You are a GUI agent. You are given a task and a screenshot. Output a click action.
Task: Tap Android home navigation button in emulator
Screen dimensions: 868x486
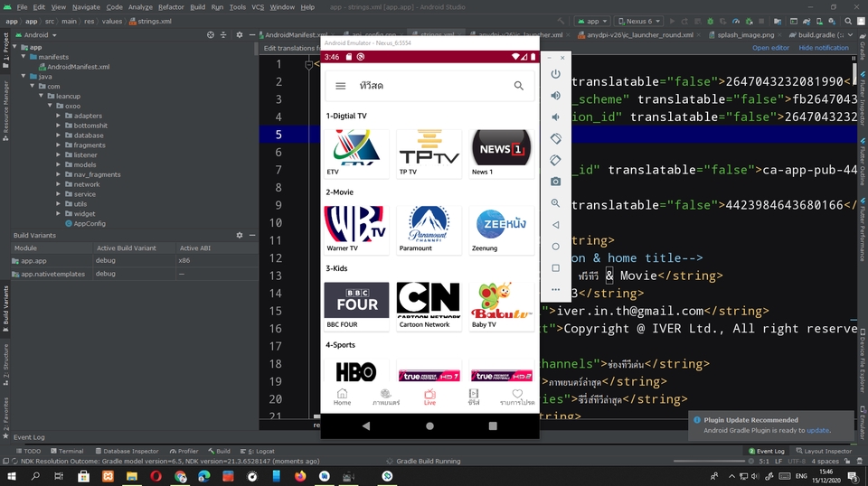(x=429, y=425)
